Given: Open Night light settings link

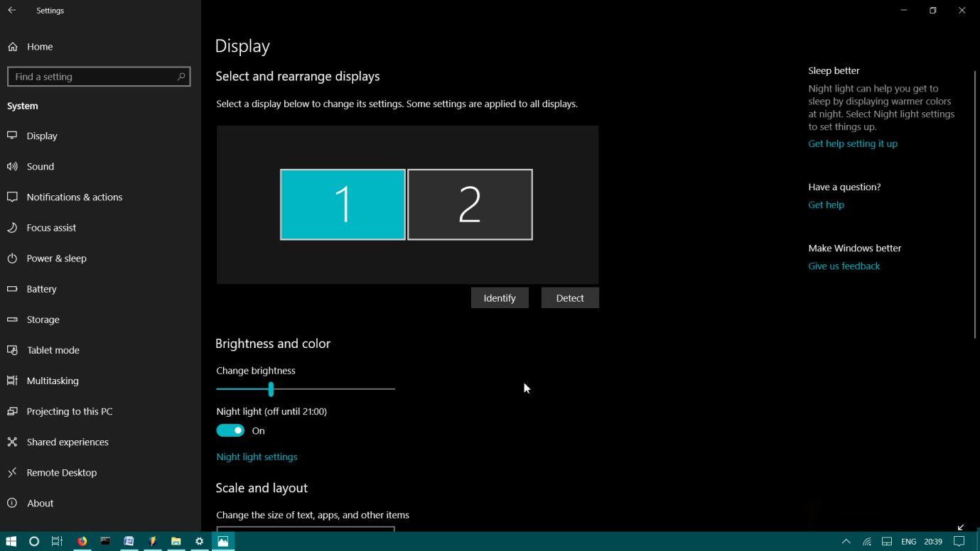Looking at the screenshot, I should pyautogui.click(x=257, y=457).
